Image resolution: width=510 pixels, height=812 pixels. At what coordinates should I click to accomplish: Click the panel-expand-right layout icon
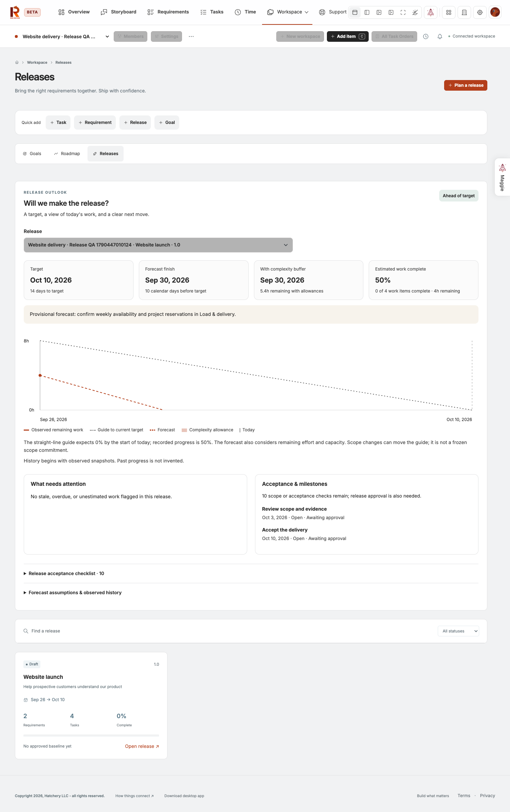coord(379,12)
